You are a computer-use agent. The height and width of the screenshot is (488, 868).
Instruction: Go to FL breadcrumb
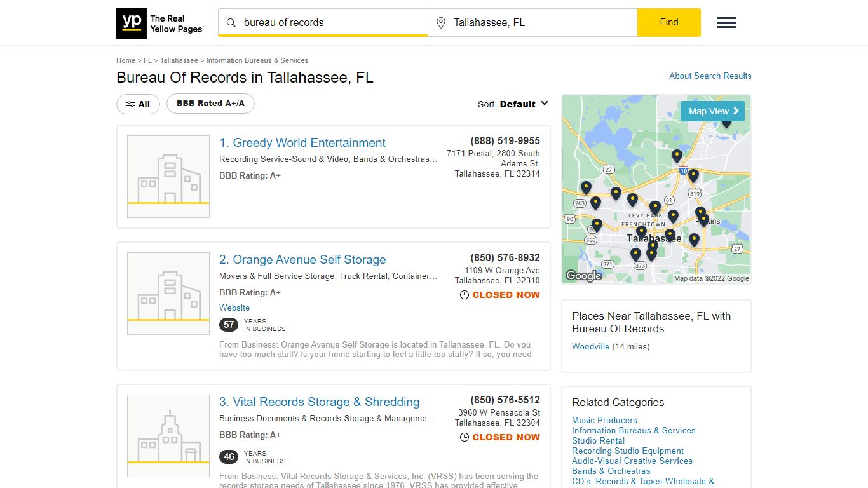[x=147, y=60]
